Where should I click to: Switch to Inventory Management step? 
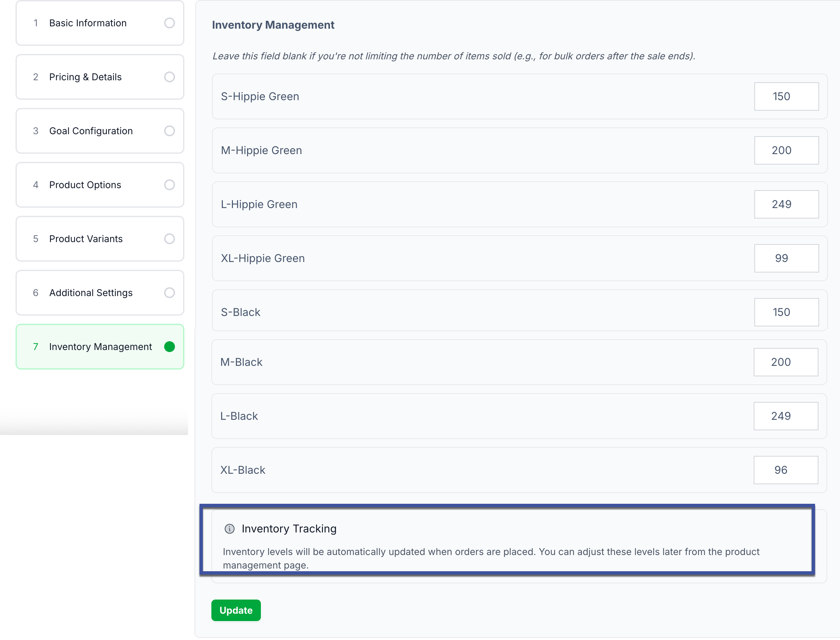pyautogui.click(x=100, y=347)
